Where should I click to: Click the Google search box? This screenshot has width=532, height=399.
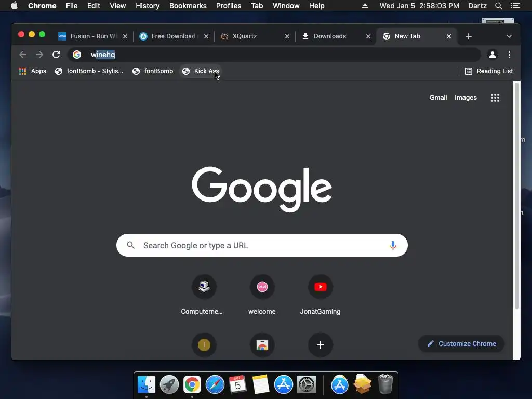(262, 245)
